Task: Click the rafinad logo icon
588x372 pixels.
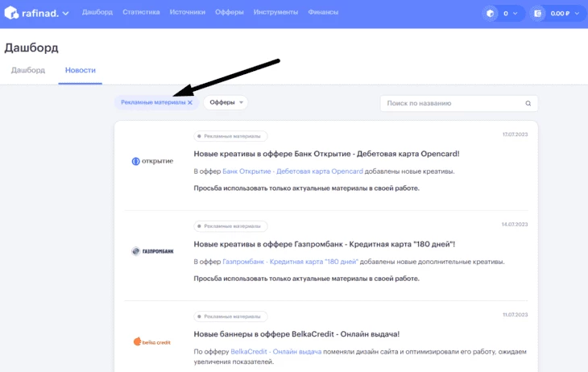Action: 11,13
